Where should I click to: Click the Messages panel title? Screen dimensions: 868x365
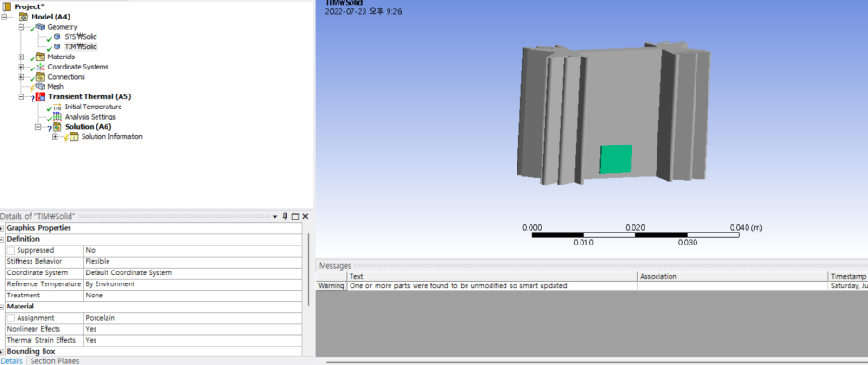click(x=335, y=266)
